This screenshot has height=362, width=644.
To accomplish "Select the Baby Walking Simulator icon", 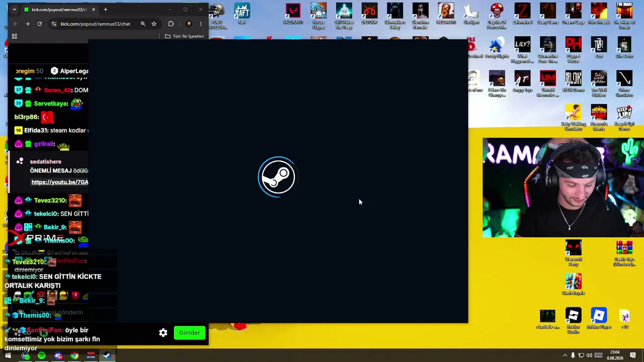I will pos(573,118).
